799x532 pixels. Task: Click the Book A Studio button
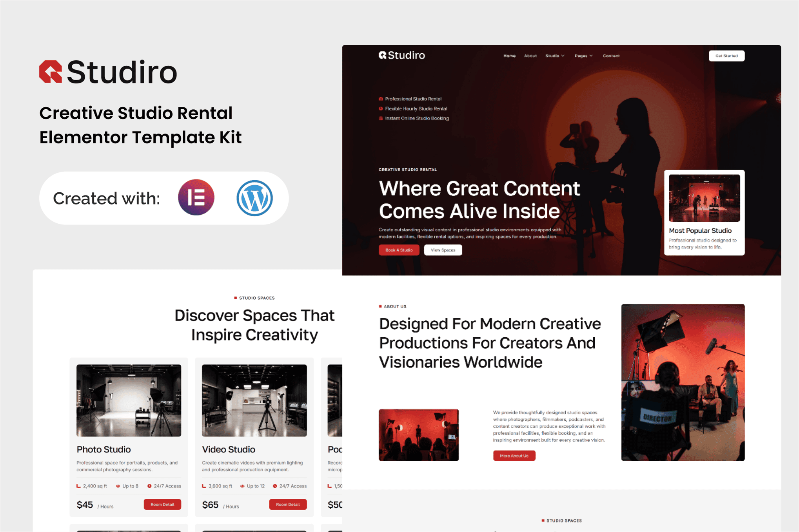click(399, 250)
